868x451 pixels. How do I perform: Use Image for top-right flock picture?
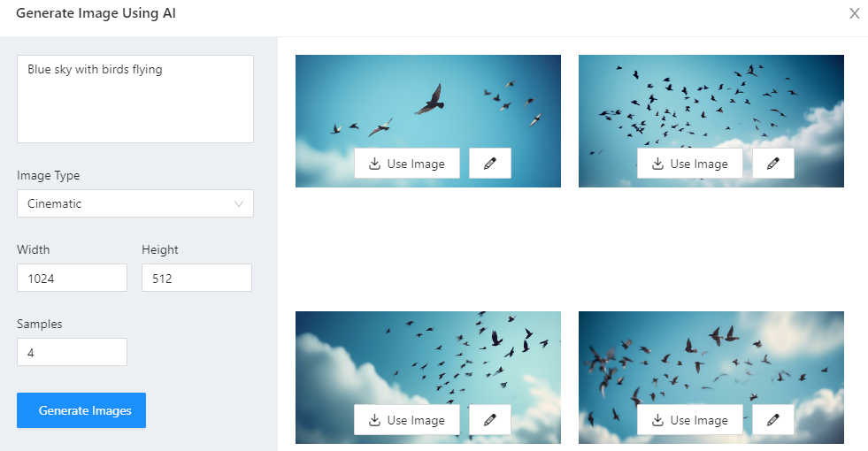tap(690, 164)
